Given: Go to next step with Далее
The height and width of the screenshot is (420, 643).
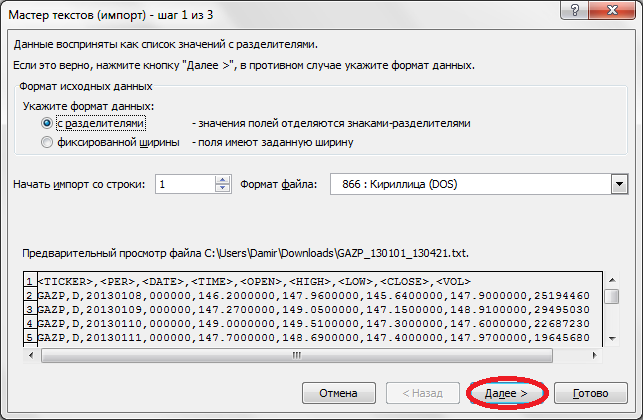Looking at the screenshot, I should [x=505, y=393].
